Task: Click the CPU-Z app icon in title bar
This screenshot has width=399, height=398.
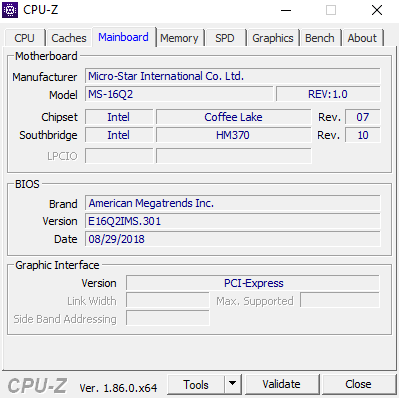Action: [10, 10]
